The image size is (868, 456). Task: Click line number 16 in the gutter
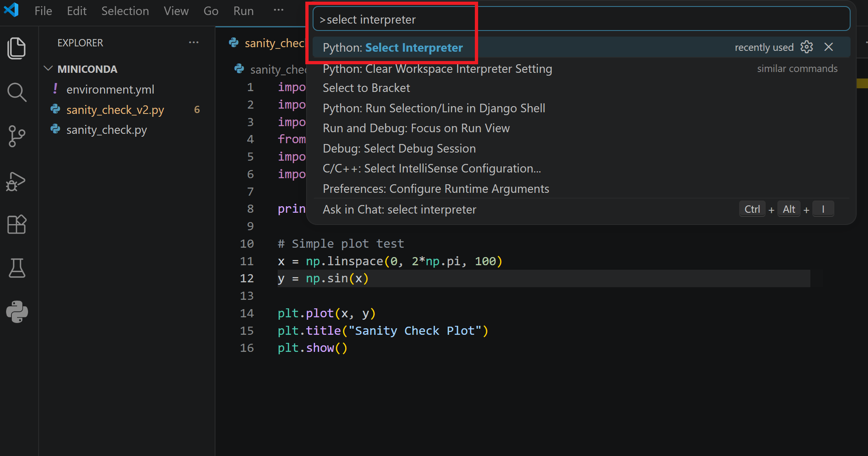pos(247,348)
